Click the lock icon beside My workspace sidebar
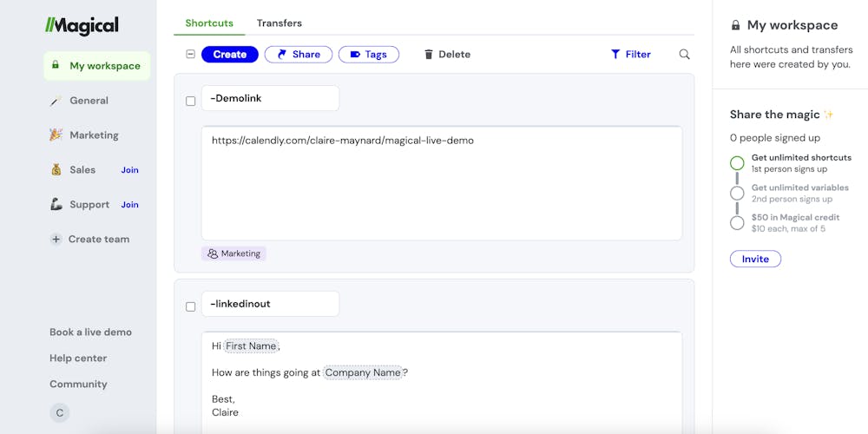This screenshot has height=434, width=868. pos(56,65)
